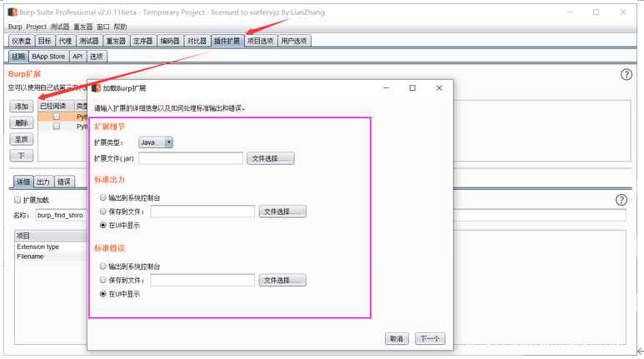
Task: Switch to the 详细 tab
Action: [x=23, y=182]
